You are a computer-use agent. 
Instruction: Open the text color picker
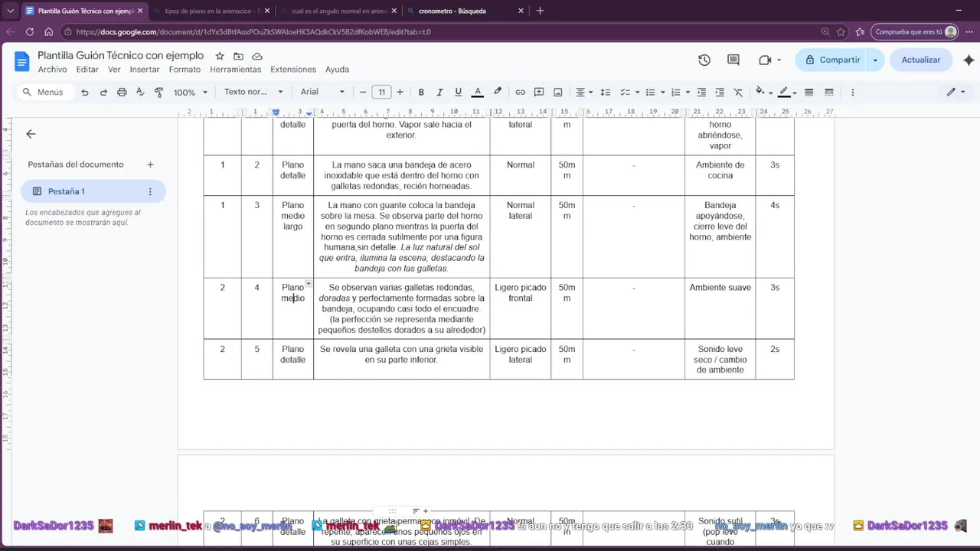coord(478,92)
